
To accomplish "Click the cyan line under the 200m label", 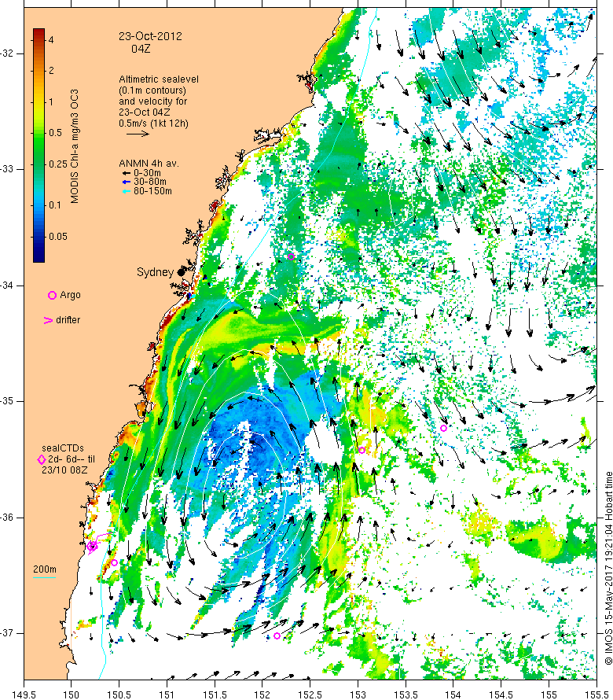I will point(45,577).
